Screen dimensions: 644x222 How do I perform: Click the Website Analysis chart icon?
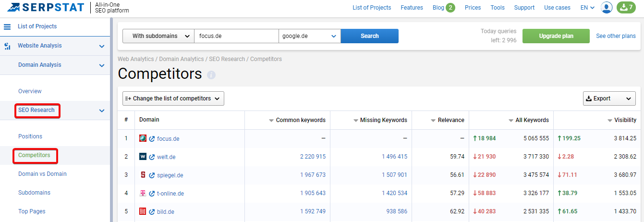tap(7, 46)
